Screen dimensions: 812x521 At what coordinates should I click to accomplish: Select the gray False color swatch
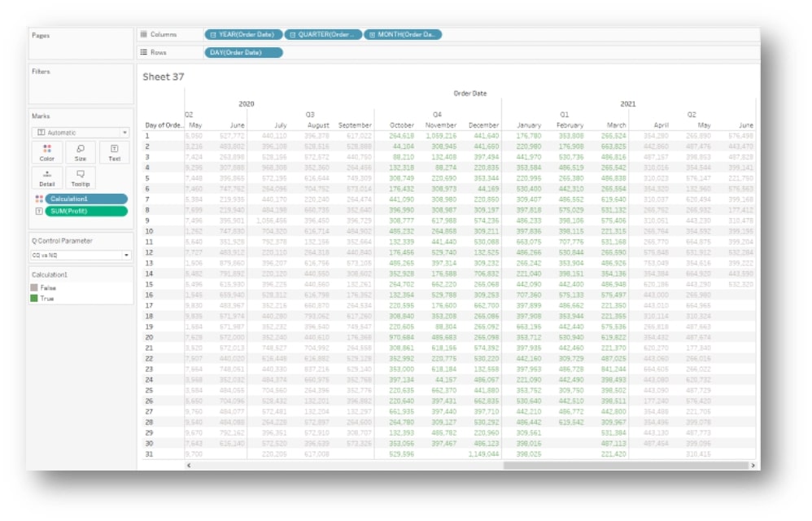tap(34, 287)
